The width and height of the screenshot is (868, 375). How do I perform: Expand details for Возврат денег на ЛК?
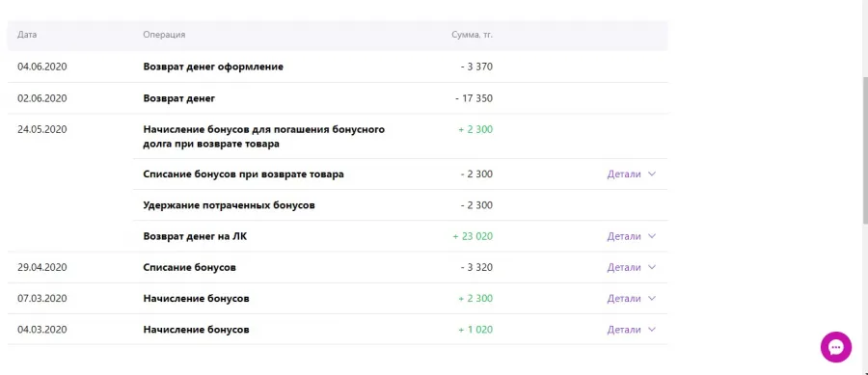(x=632, y=236)
